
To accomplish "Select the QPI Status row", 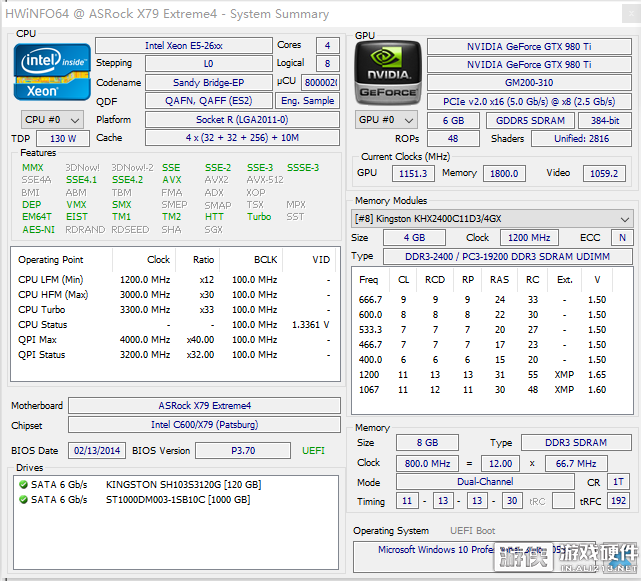I will 175,354.
